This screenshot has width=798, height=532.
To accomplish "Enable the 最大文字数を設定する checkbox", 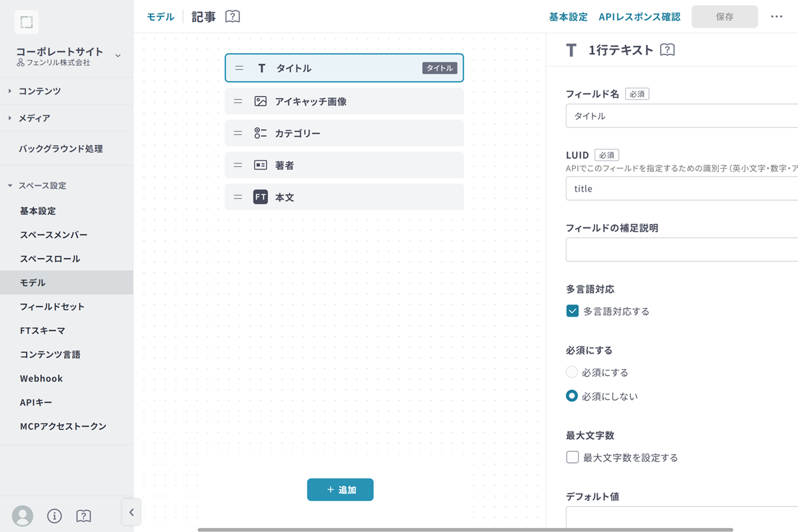I will tap(572, 458).
